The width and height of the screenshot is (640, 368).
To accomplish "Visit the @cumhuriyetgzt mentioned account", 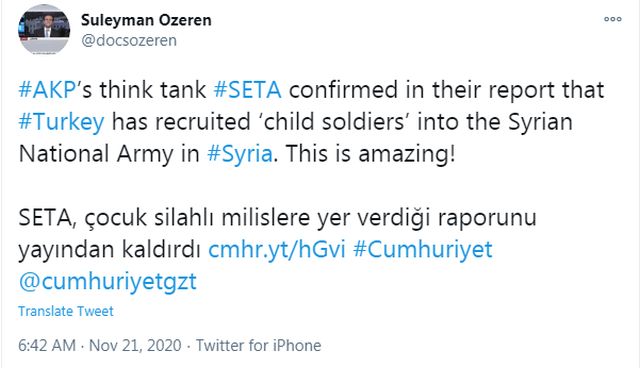I will [x=108, y=282].
